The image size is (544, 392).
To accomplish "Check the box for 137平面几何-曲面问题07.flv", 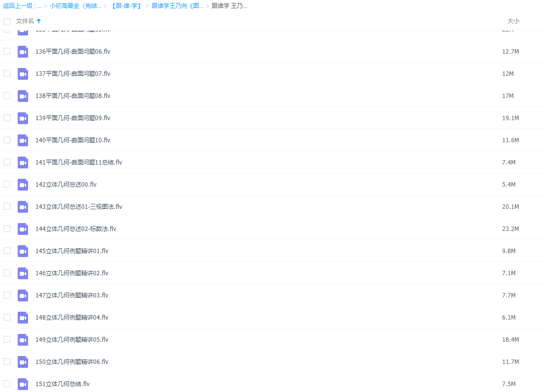I will coord(7,73).
